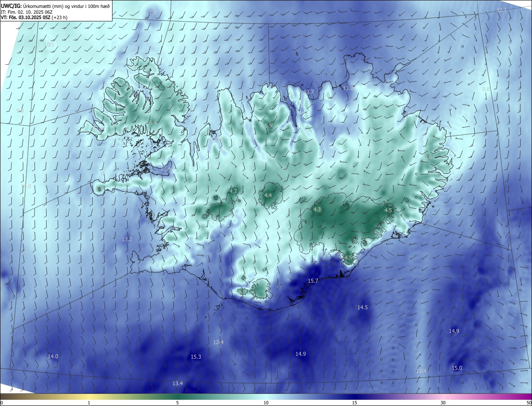Click the 15.0 value on the map
Screen dimensions: 532x406
pos(457,368)
